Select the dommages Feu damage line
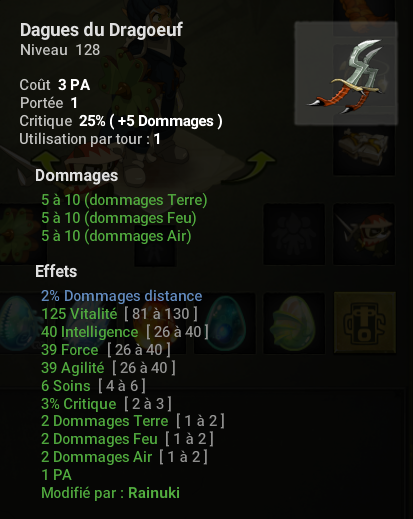413x519 pixels. [119, 218]
